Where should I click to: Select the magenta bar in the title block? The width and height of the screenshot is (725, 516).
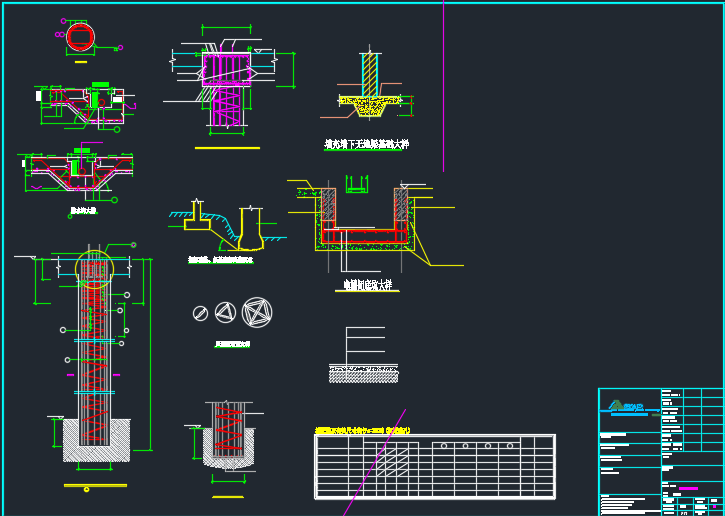[688, 488]
